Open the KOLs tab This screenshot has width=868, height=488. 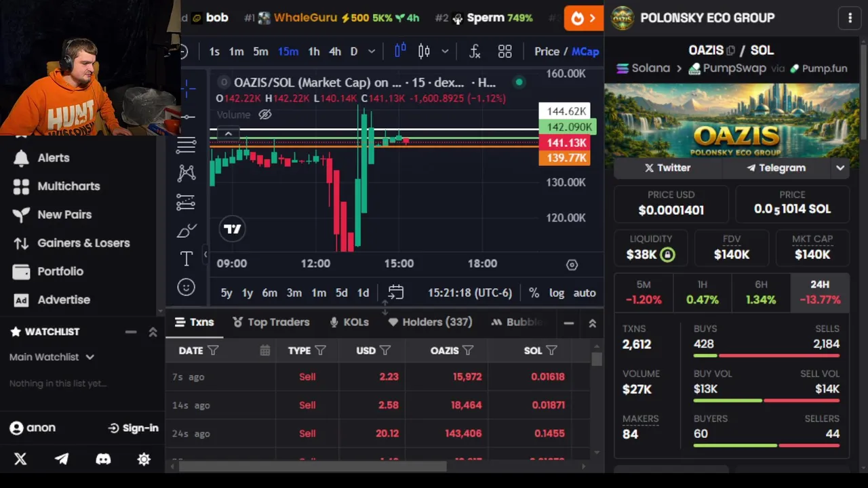[x=349, y=322]
